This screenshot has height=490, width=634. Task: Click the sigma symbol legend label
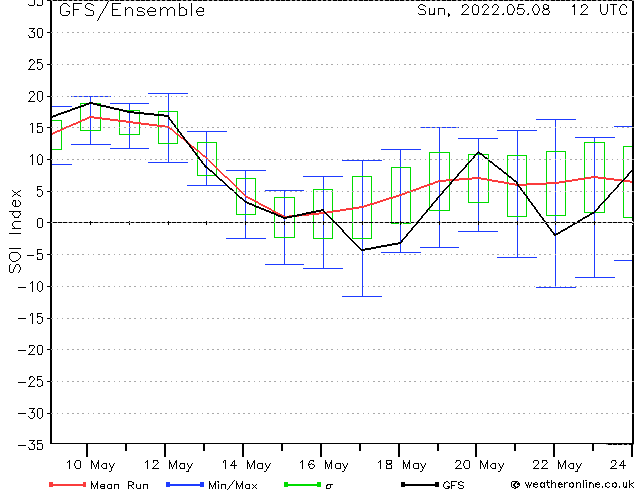[329, 486]
